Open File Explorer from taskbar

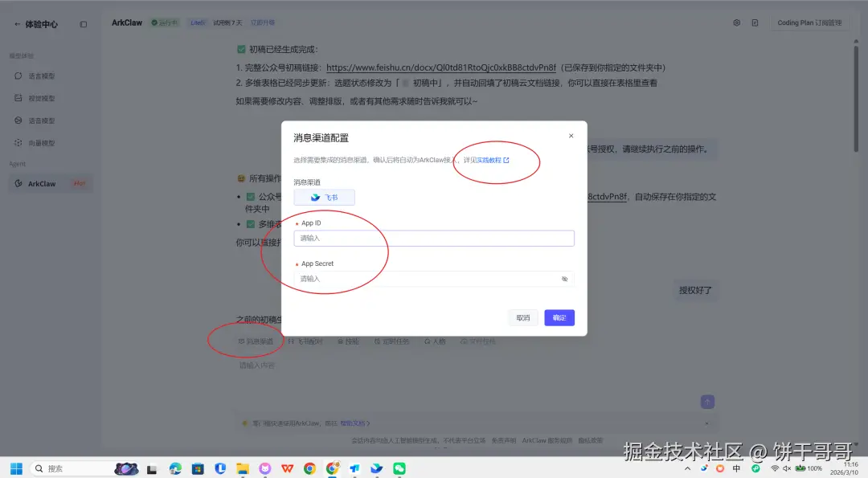pyautogui.click(x=243, y=468)
